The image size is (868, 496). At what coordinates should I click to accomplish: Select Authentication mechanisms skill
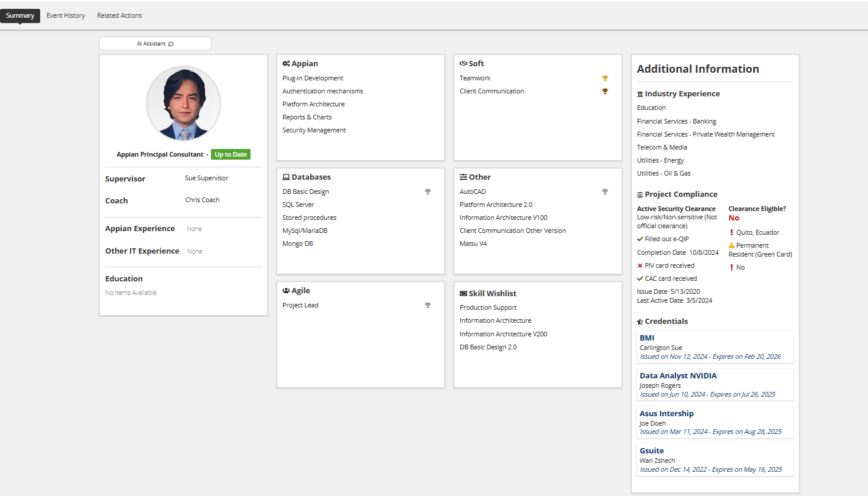tap(323, 91)
